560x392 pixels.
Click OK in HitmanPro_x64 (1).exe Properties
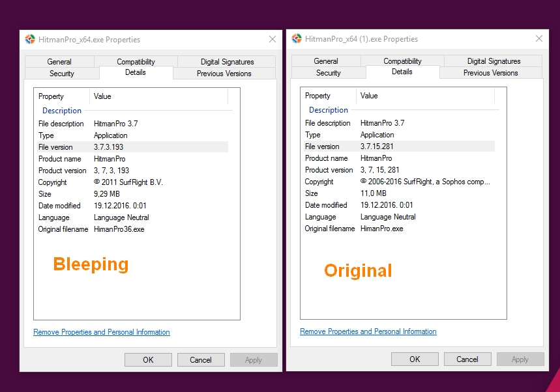coord(415,359)
